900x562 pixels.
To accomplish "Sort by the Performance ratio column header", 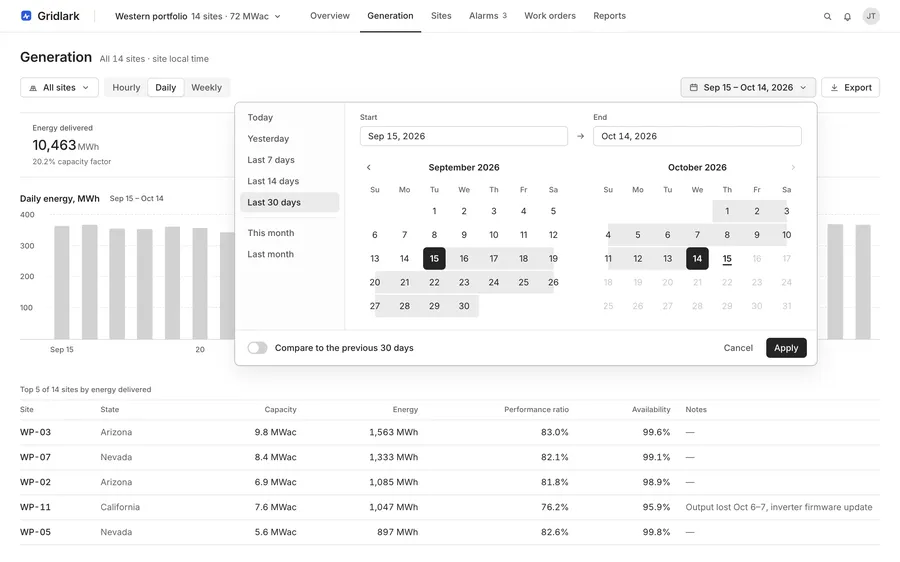I will point(536,410).
